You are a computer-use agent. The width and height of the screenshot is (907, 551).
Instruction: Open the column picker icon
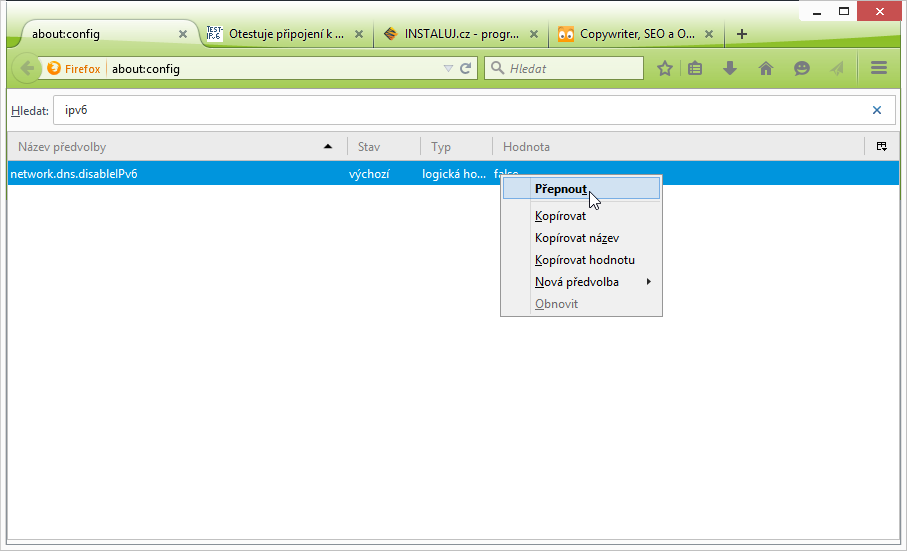pyautogui.click(x=882, y=146)
